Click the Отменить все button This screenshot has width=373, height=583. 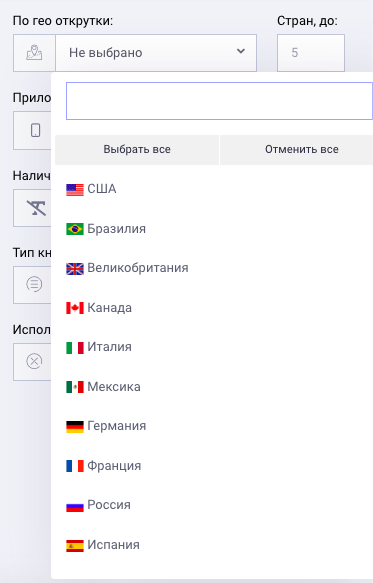296,149
